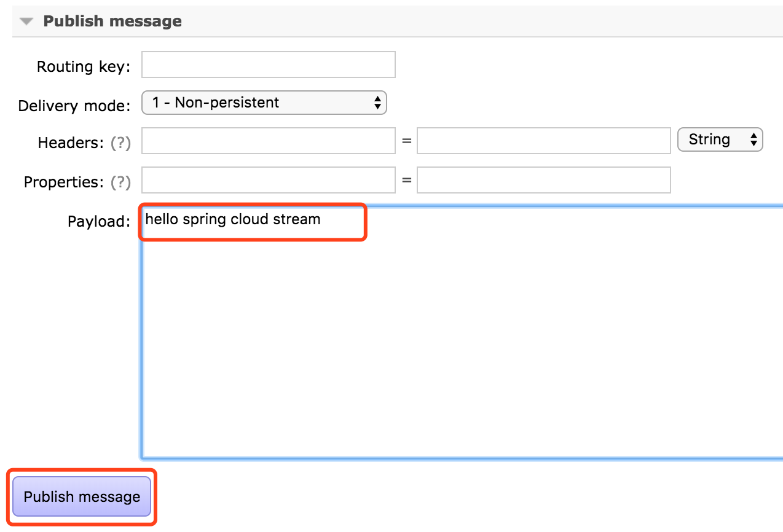Screen dimensions: 783x532
Task: Click the Delivery mode label
Action: click(74, 106)
